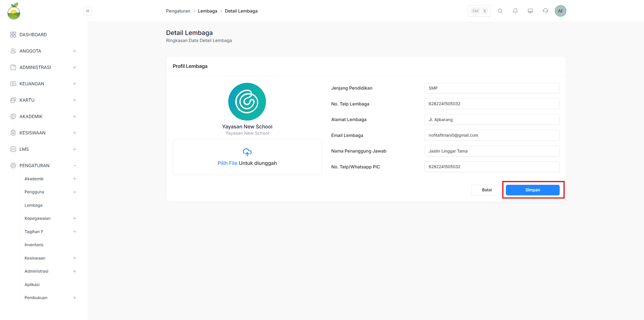Click Pengaturan in the breadcrumb
Screen dimensions: 644x320
click(178, 11)
